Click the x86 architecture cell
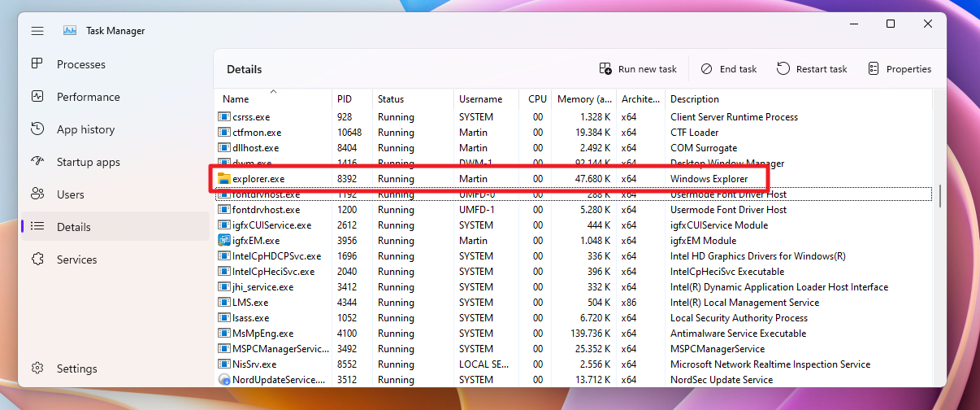 pos(629,303)
